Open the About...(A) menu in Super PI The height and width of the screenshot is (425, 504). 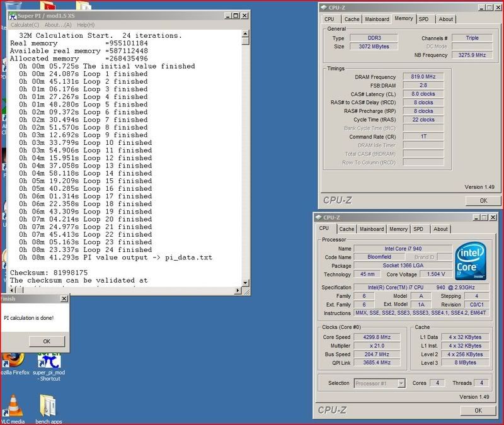point(58,25)
